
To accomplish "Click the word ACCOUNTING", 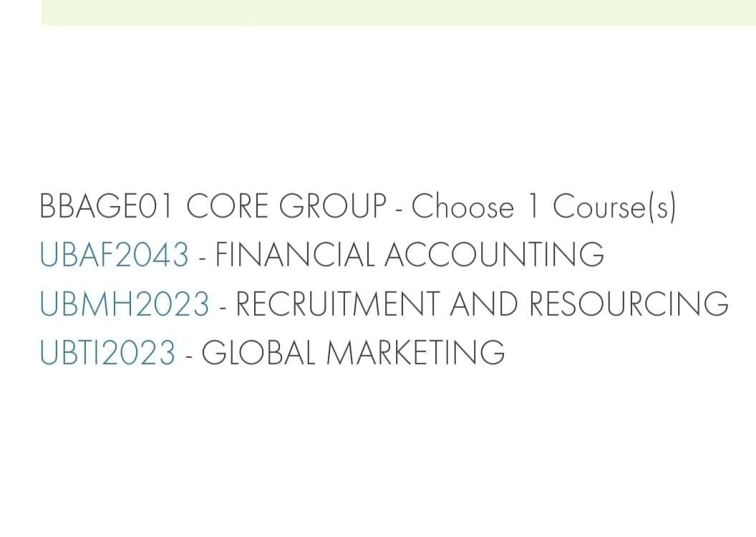I will click(x=494, y=256).
